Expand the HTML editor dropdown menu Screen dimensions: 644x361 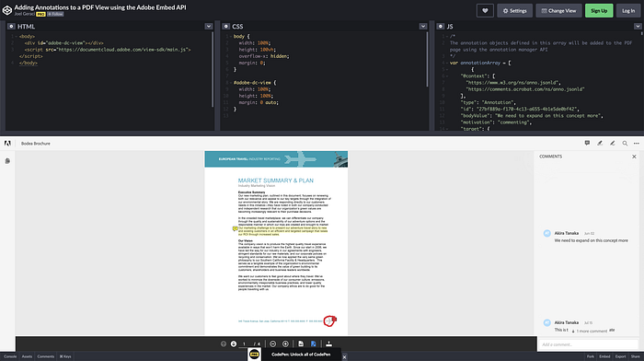click(x=209, y=27)
